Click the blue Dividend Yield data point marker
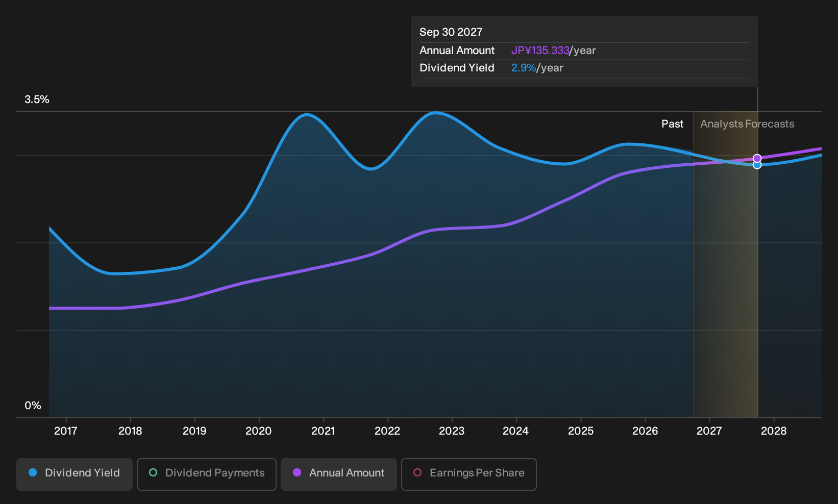The width and height of the screenshot is (838, 504). pyautogui.click(x=757, y=165)
